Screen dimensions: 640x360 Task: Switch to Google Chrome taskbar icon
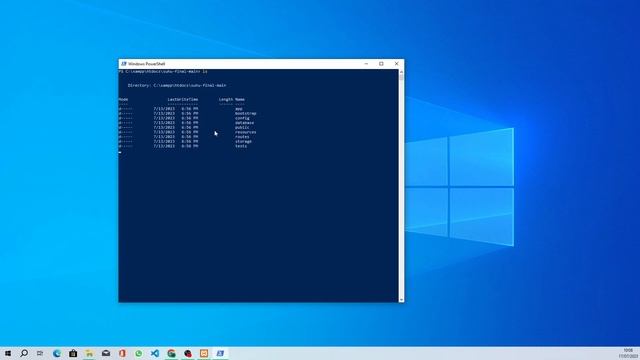coord(171,353)
